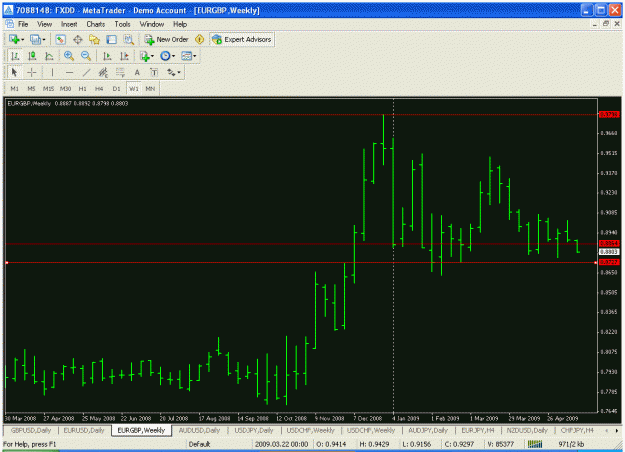This screenshot has height=452, width=625.
Task: Switch to M1 timeframe
Action: coord(14,88)
